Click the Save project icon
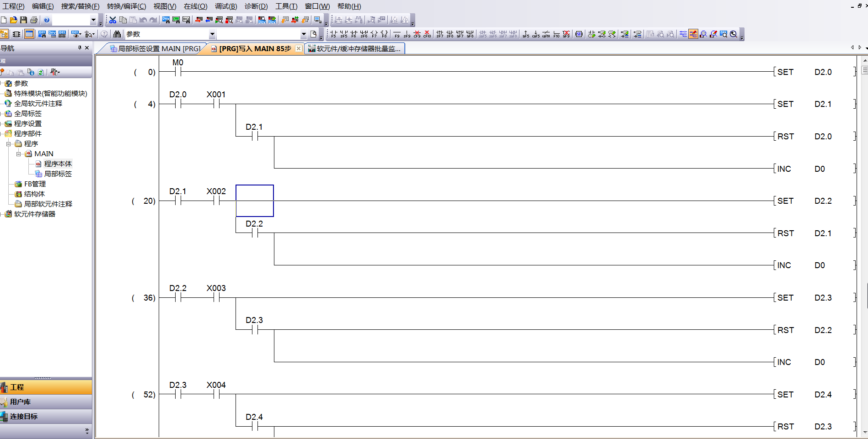The height and width of the screenshot is (439, 868). click(23, 20)
